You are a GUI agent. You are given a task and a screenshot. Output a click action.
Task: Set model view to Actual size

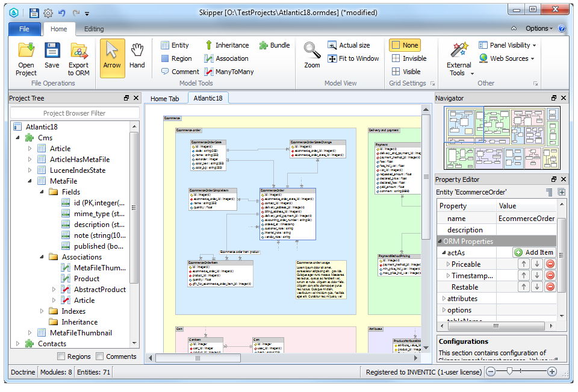pos(349,45)
